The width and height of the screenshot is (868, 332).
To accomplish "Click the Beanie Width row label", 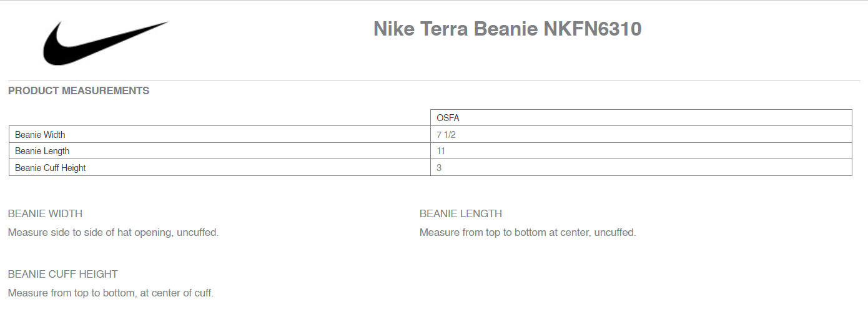I will (220, 135).
